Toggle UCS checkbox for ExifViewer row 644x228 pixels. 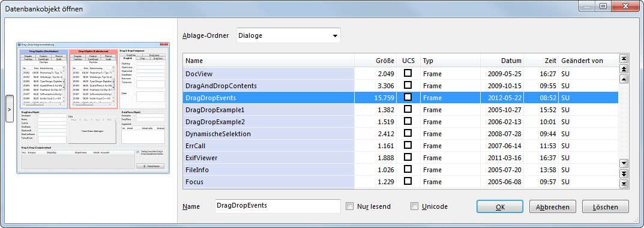point(408,157)
